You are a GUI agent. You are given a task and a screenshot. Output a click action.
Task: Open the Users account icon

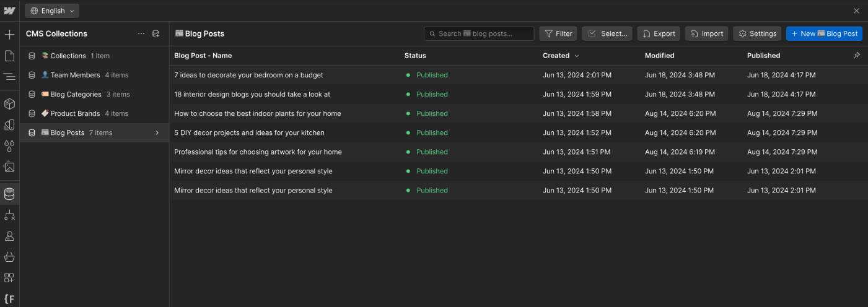9,236
